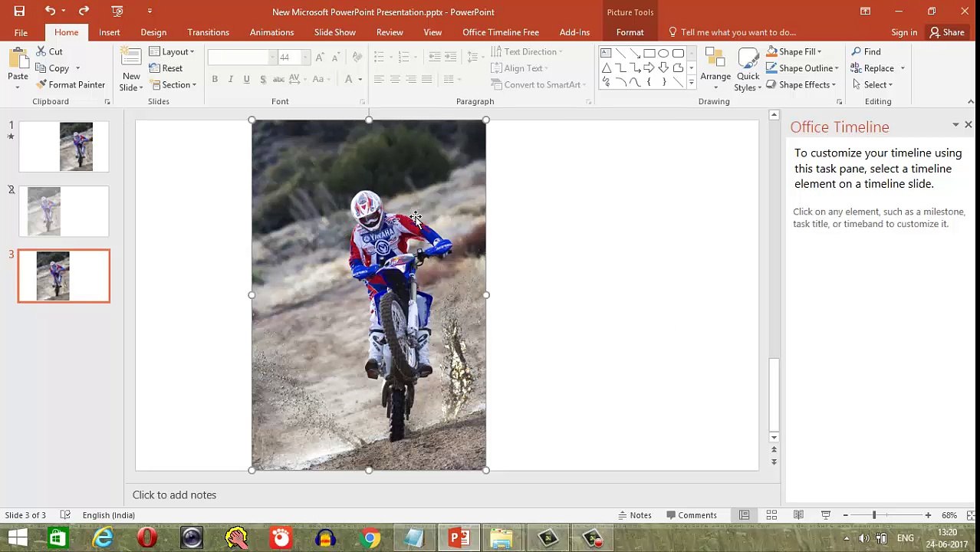The height and width of the screenshot is (552, 980).
Task: Click the Format Painter tool
Action: (71, 84)
